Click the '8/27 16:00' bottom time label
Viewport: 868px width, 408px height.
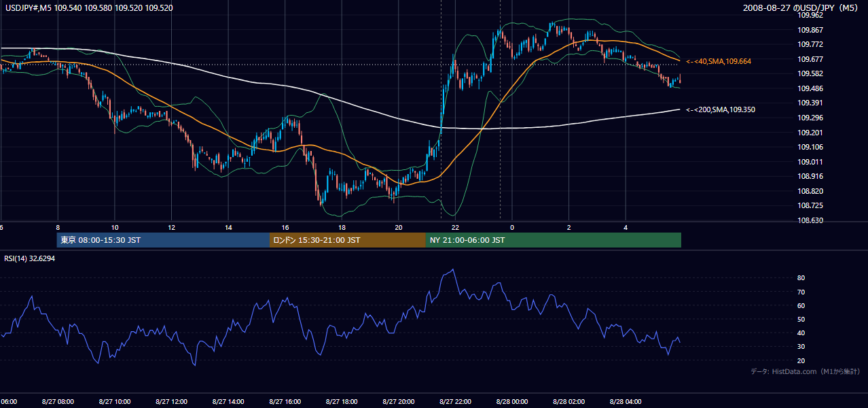pyautogui.click(x=285, y=402)
